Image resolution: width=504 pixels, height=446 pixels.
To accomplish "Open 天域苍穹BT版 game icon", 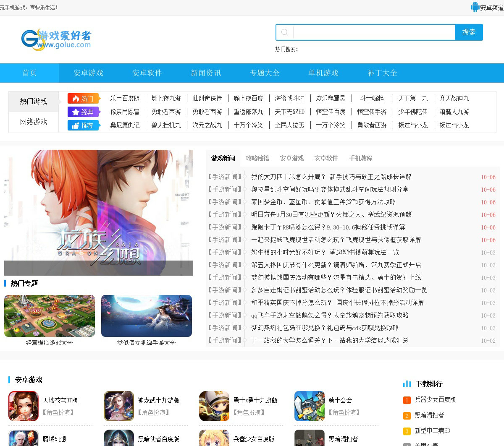I will click(24, 406).
